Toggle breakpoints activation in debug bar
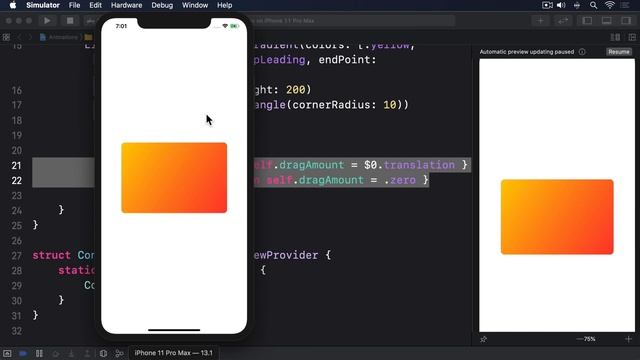Viewport: 640px width, 360px height. (x=23, y=353)
